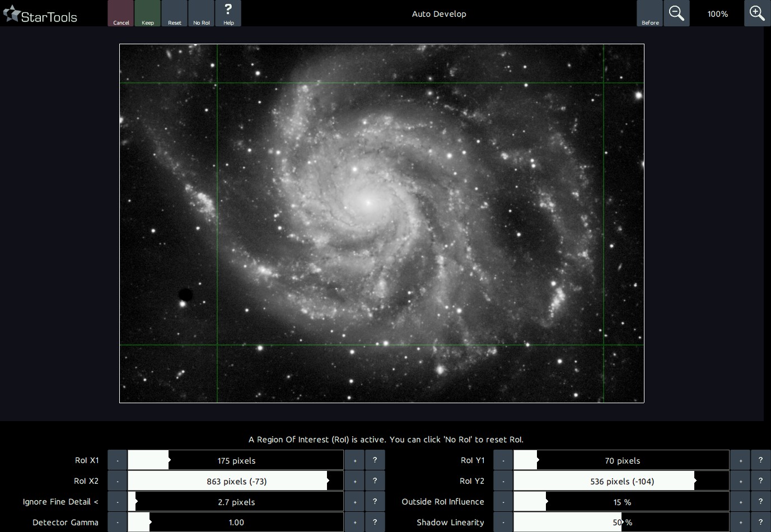Open the Help question mark icon
Image resolution: width=771 pixels, height=532 pixels.
228,13
